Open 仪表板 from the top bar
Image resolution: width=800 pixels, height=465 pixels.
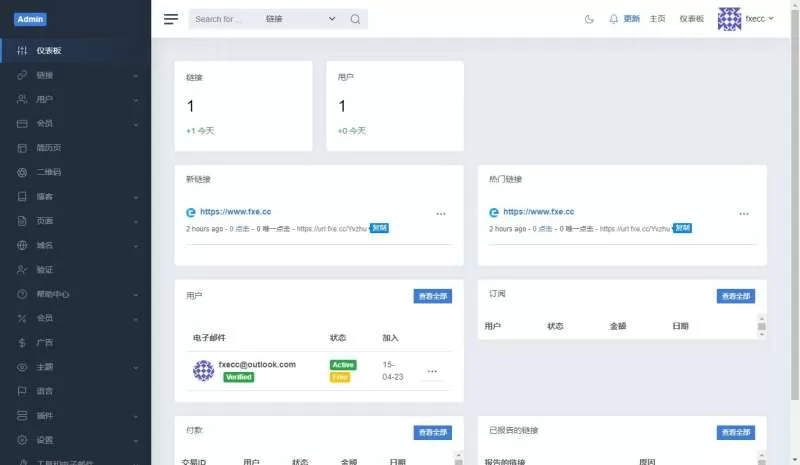tap(691, 19)
